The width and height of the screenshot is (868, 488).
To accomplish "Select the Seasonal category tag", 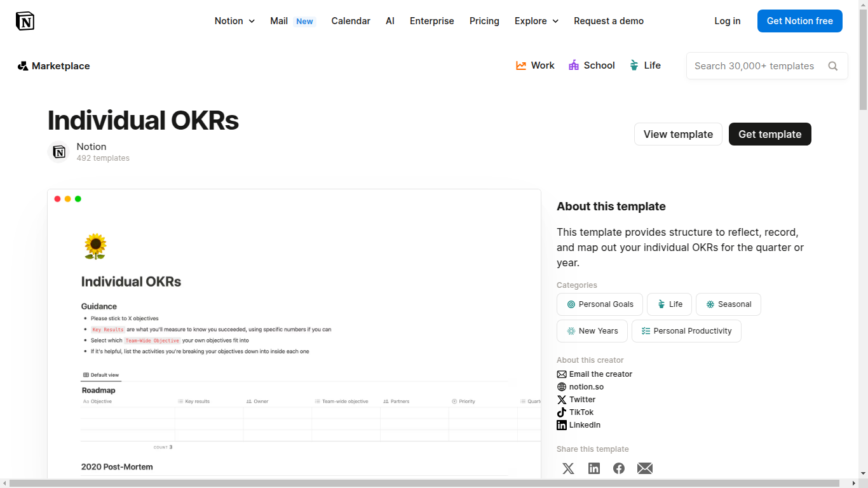I will (x=728, y=304).
